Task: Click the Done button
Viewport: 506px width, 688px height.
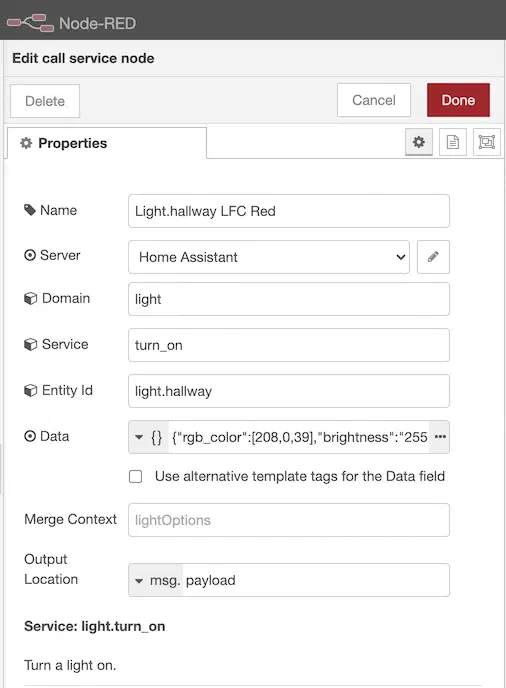Action: (x=458, y=100)
